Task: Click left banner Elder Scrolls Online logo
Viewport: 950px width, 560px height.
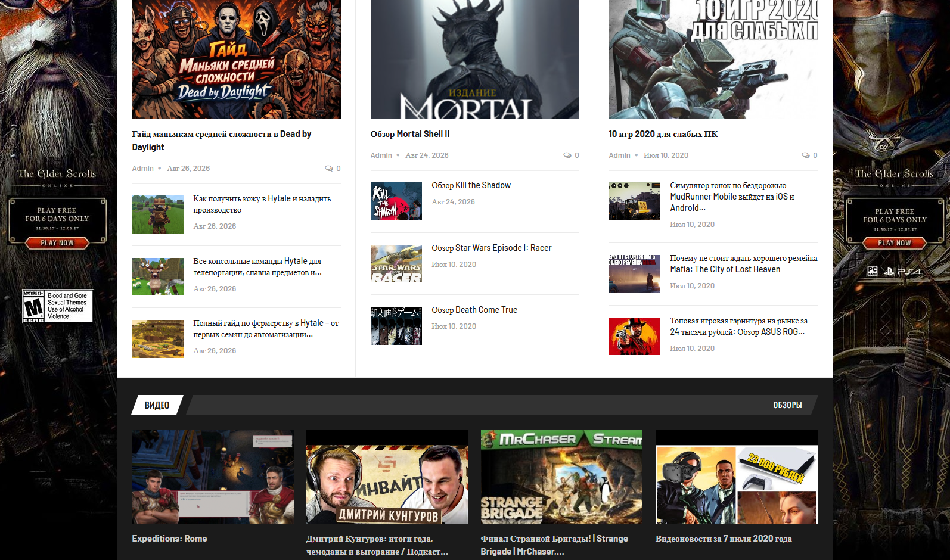Action: (57, 177)
